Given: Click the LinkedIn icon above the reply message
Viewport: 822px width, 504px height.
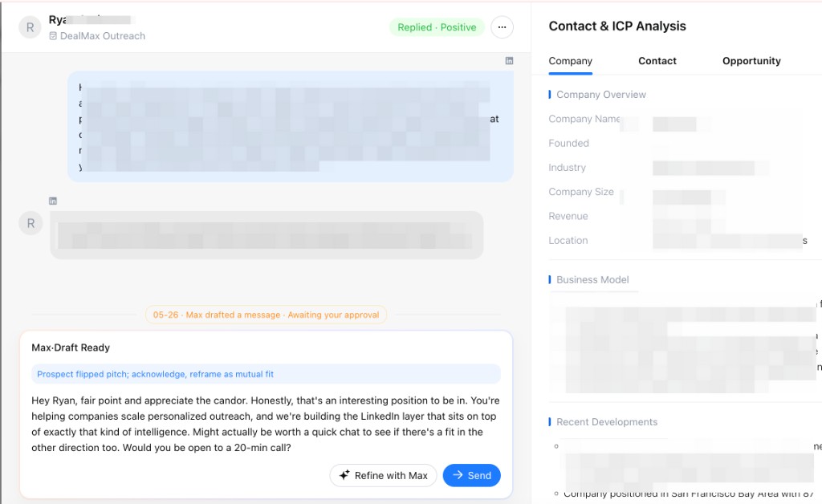Looking at the screenshot, I should coord(53,201).
